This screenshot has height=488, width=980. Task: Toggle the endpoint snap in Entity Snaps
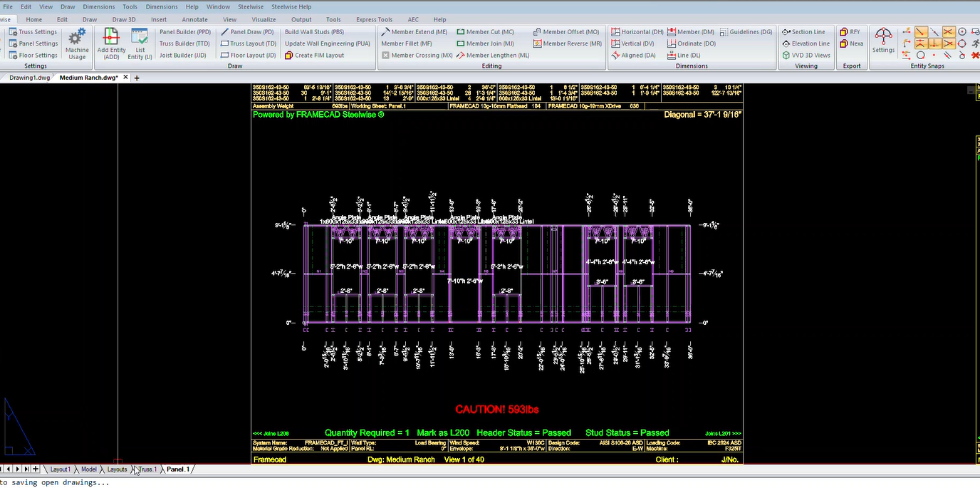[x=922, y=31]
